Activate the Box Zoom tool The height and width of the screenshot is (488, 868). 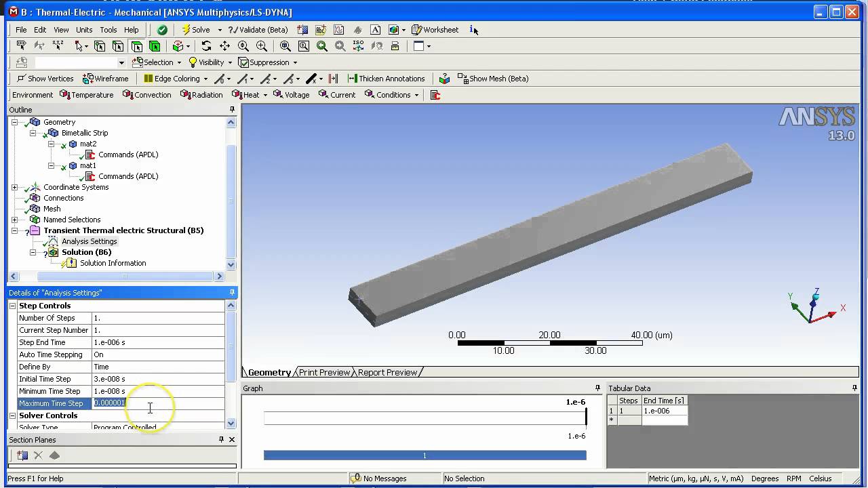(x=261, y=46)
